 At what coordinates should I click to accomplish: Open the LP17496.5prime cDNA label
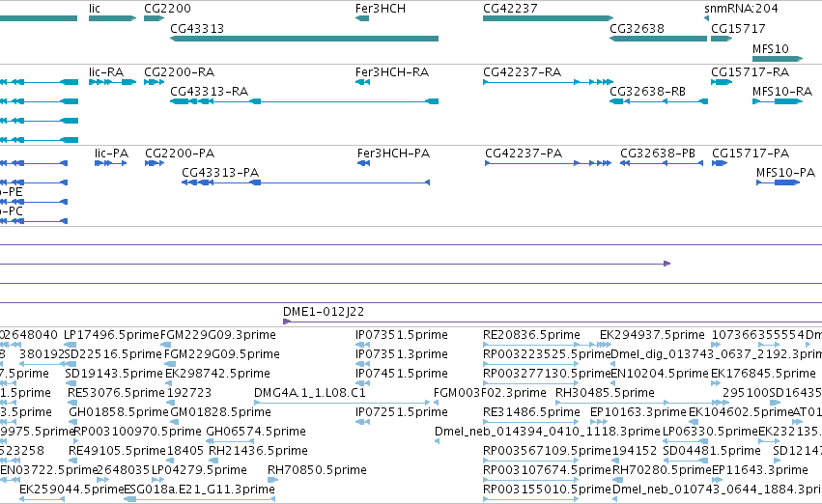pos(111,335)
